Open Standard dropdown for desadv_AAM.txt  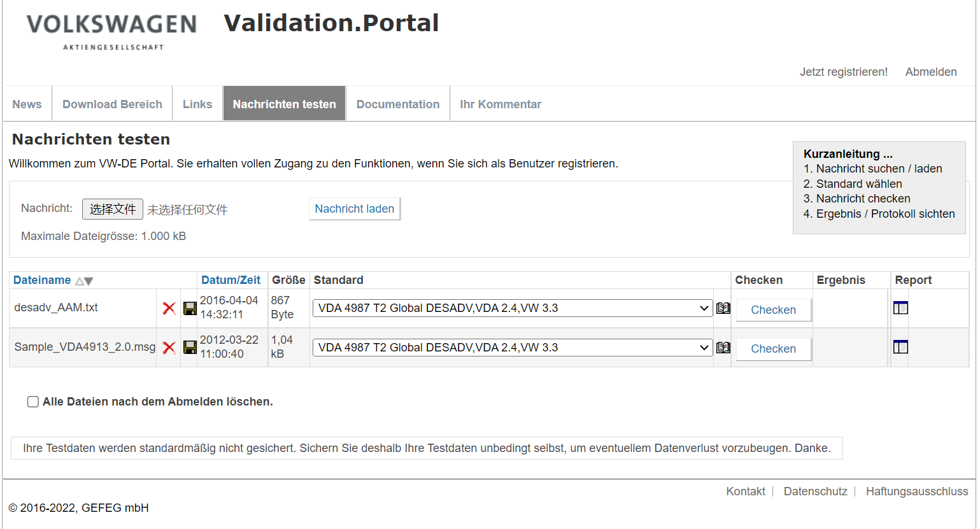pos(512,308)
